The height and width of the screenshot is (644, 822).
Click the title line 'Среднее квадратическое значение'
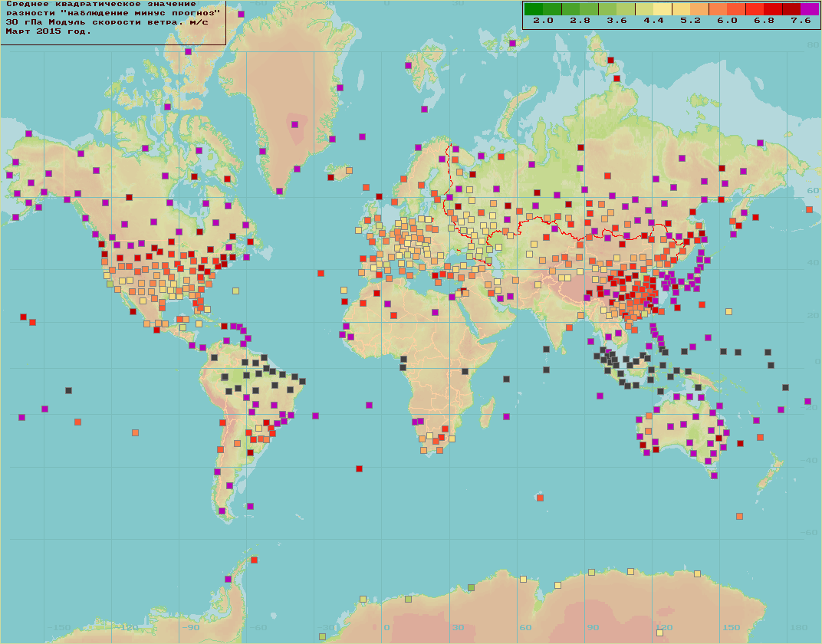pos(100,4)
